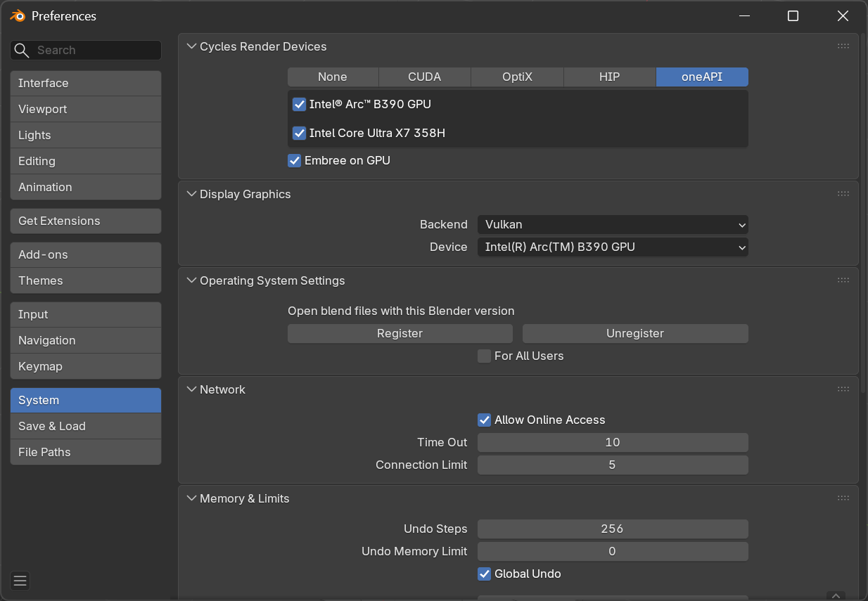
Task: Disable Embree on GPU
Action: tap(294, 160)
